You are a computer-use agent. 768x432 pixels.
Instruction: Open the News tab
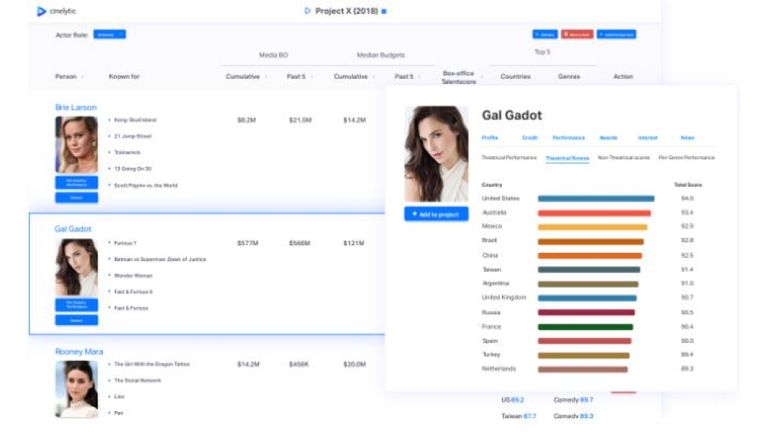[x=687, y=138]
